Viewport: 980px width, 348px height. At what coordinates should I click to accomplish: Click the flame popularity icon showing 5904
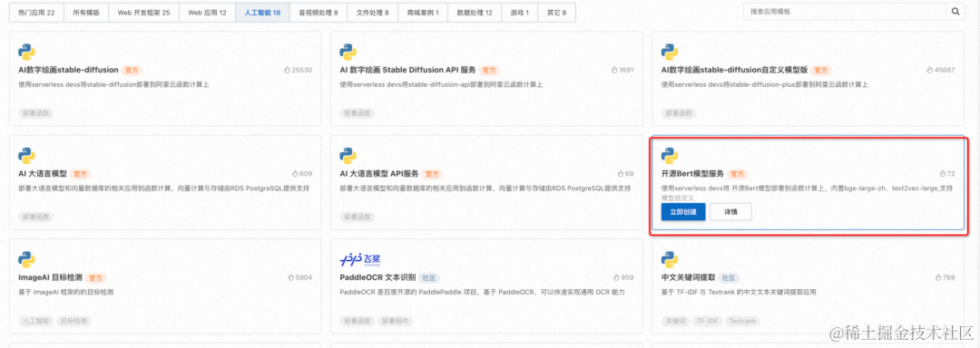(x=291, y=277)
